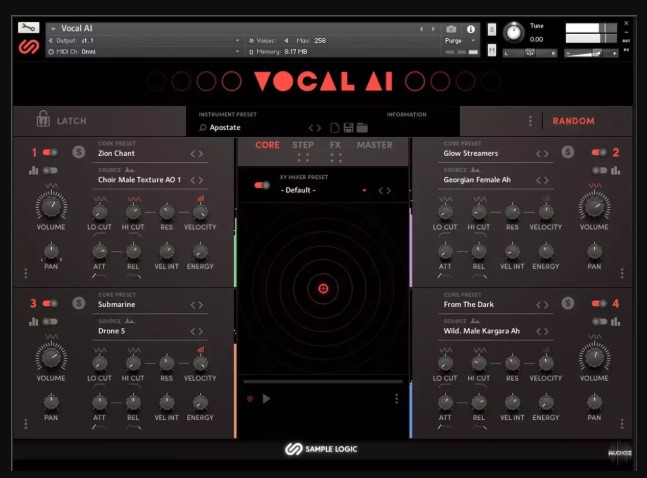Step Glow Streamers core preset arrows

click(x=542, y=154)
